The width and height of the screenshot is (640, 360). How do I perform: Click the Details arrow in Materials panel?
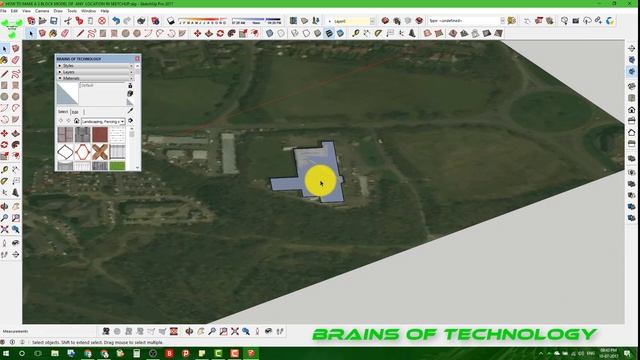click(130, 121)
